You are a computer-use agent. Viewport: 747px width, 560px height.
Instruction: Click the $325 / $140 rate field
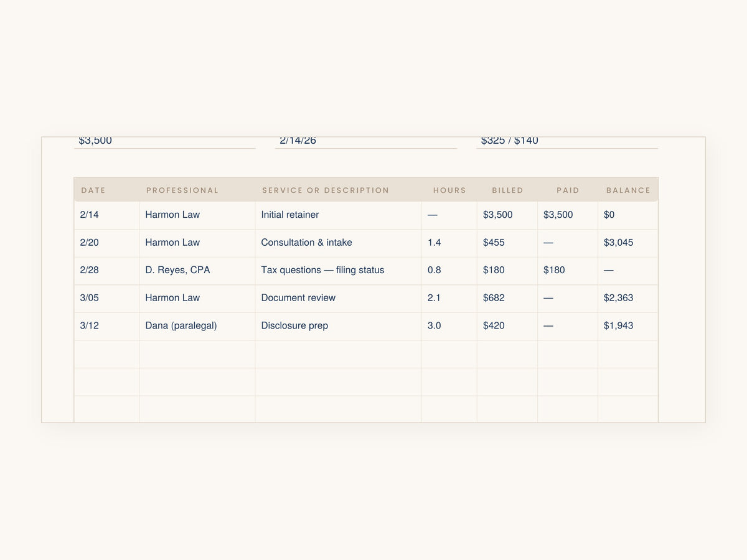(567, 142)
